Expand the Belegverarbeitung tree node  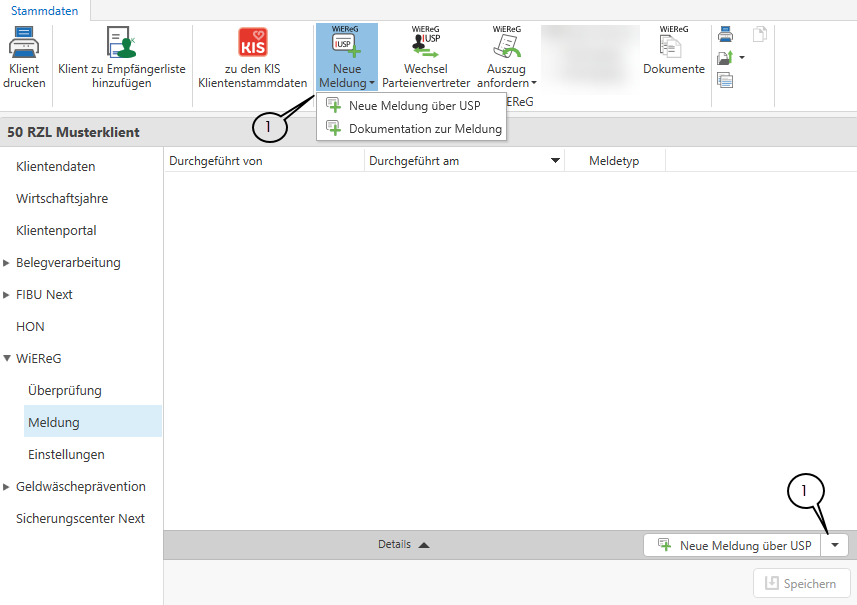(8, 263)
